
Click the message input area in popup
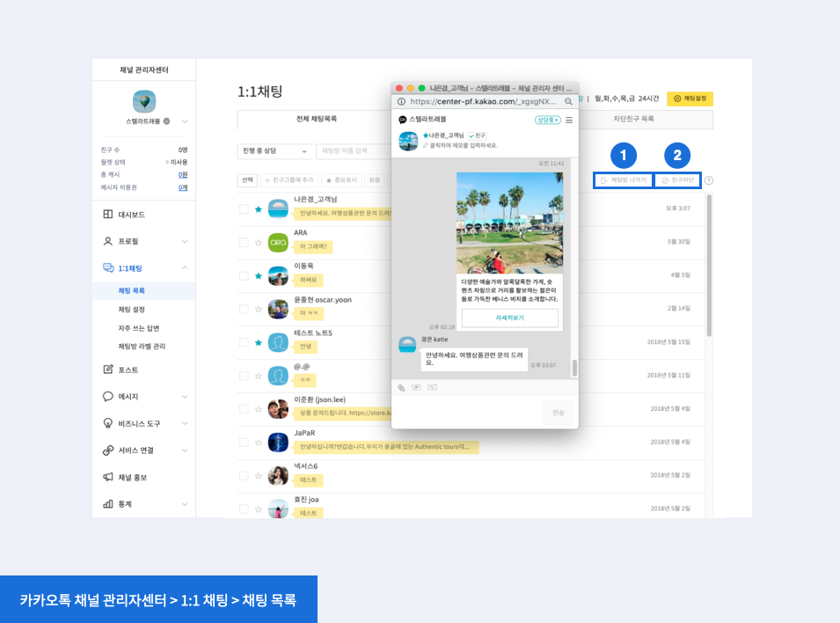(x=468, y=413)
